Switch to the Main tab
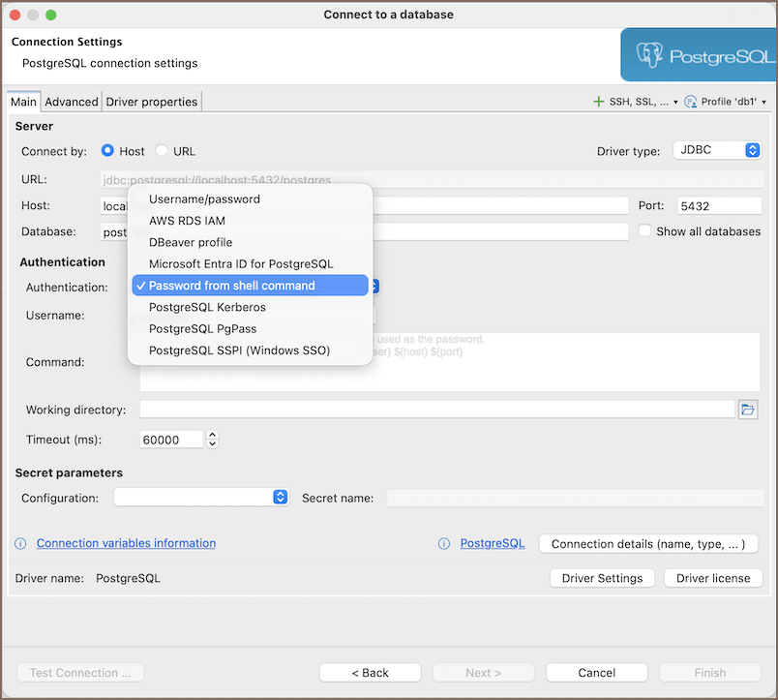The width and height of the screenshot is (778, 700). 24,102
